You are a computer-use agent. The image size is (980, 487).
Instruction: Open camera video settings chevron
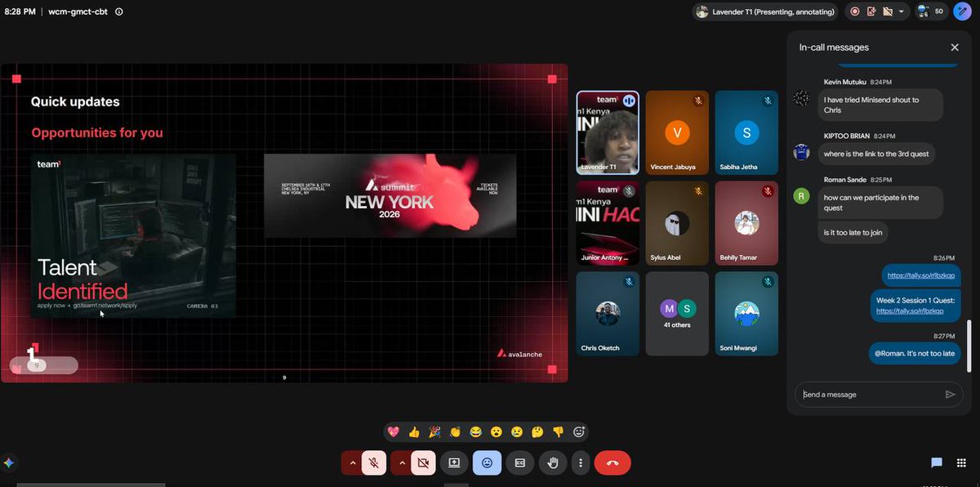tap(401, 463)
